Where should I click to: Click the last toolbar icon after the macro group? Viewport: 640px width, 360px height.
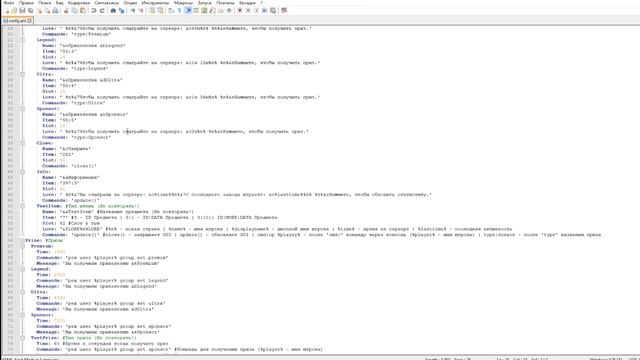coord(284,10)
